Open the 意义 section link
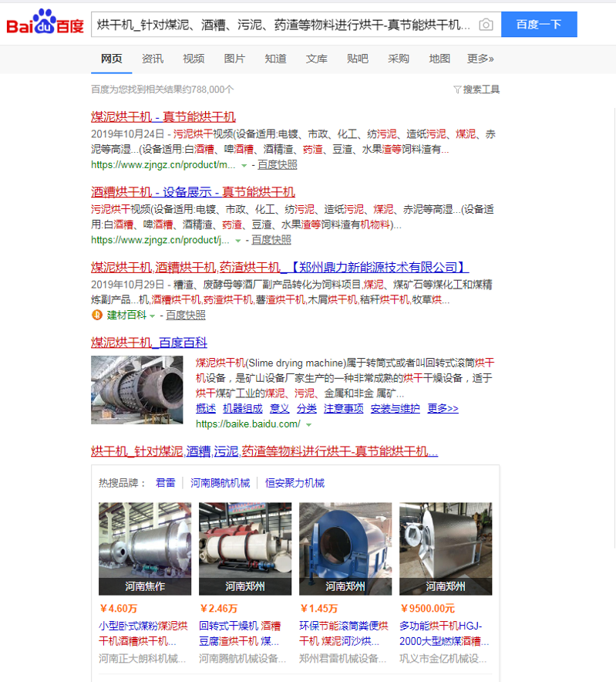616x682 pixels. click(x=280, y=408)
